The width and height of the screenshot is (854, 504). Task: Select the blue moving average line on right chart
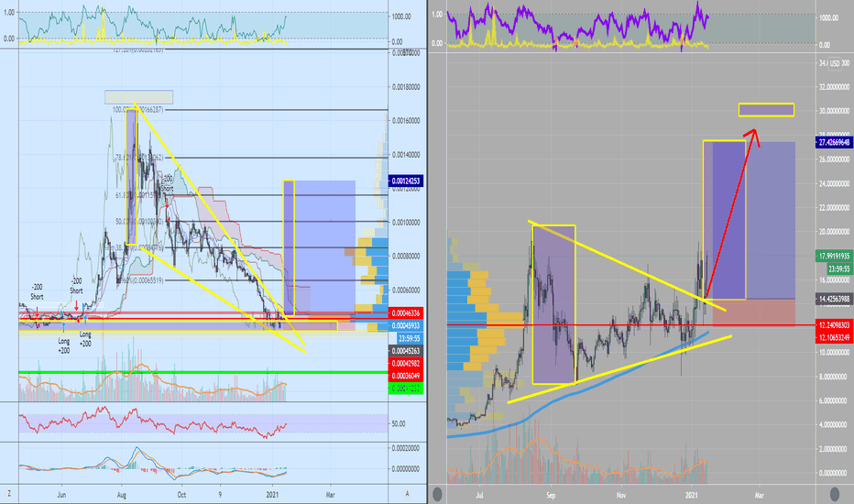point(577,385)
